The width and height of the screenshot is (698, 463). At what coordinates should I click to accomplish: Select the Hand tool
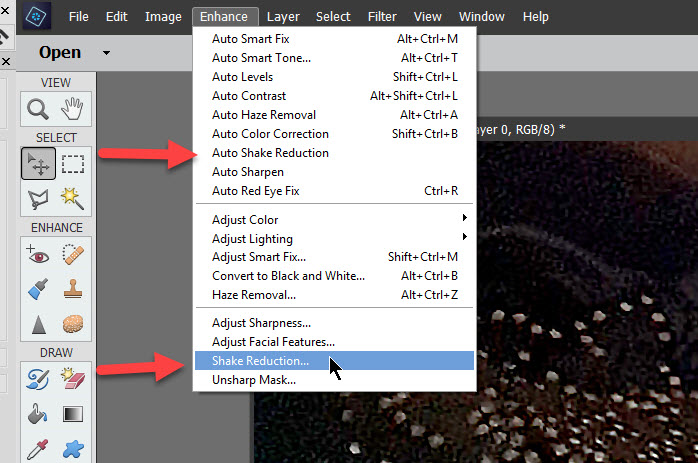[72, 109]
